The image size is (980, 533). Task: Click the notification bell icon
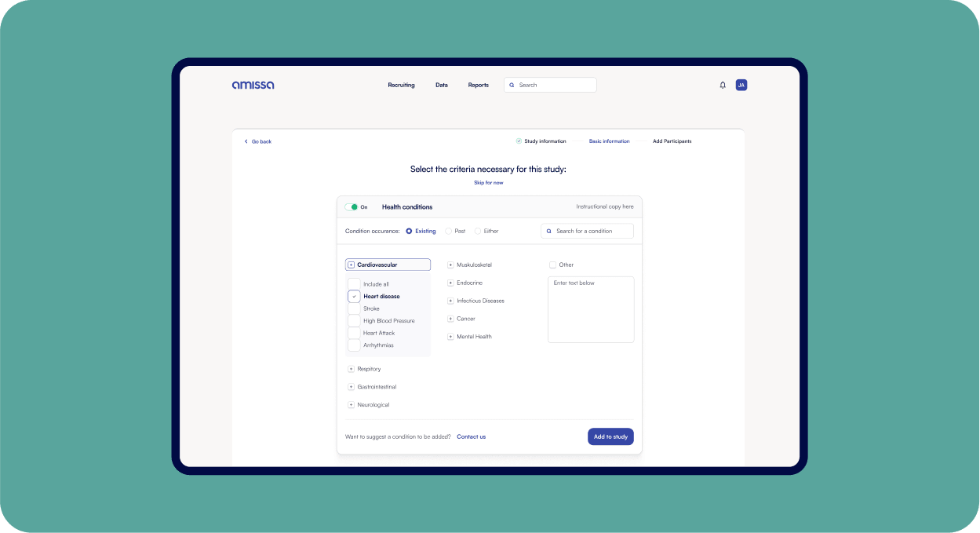point(723,85)
